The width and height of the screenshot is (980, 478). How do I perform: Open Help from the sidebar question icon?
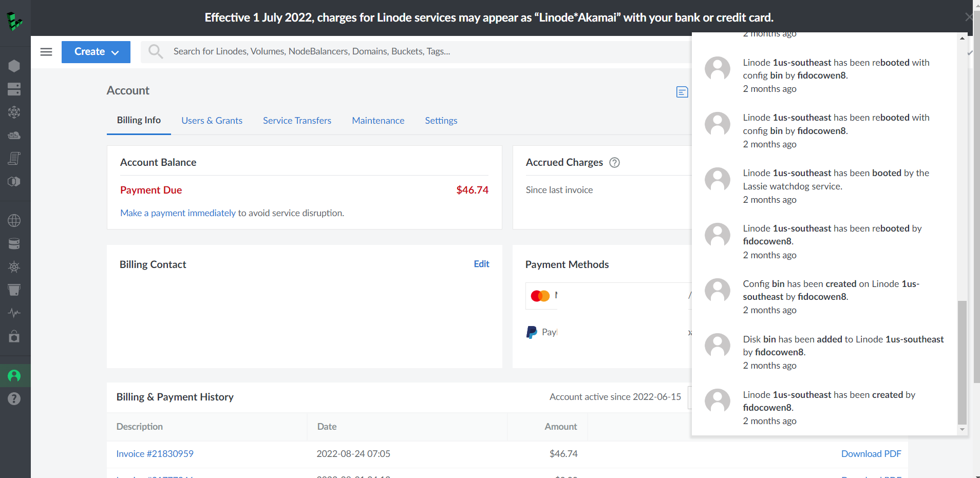14,399
